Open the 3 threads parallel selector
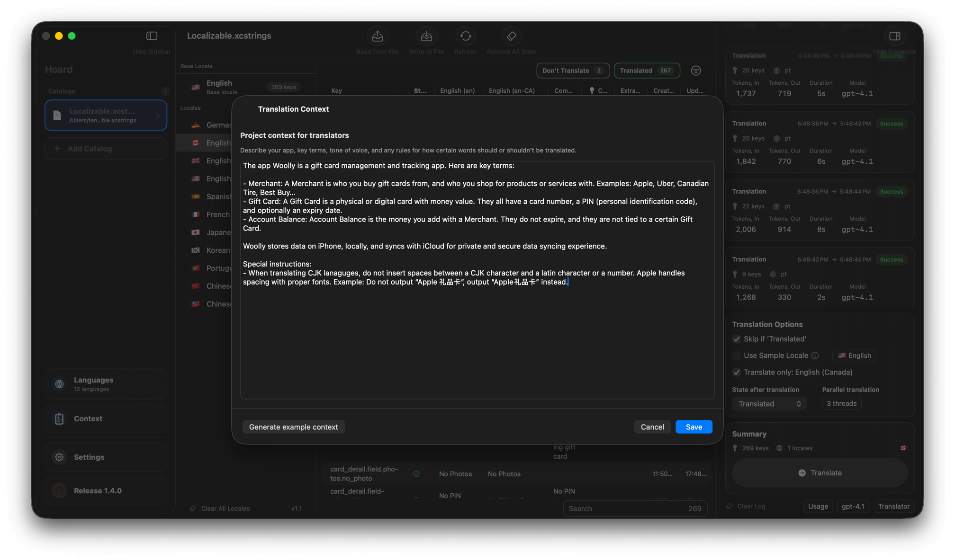 [x=841, y=404]
